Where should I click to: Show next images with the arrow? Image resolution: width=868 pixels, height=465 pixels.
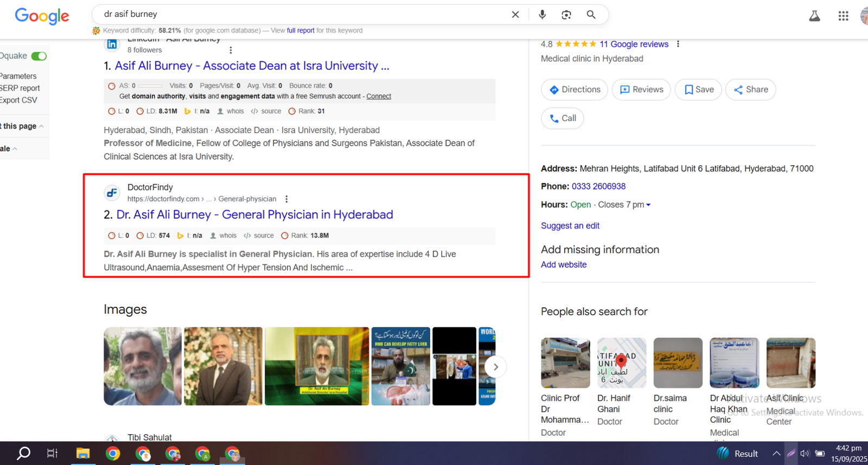[495, 367]
